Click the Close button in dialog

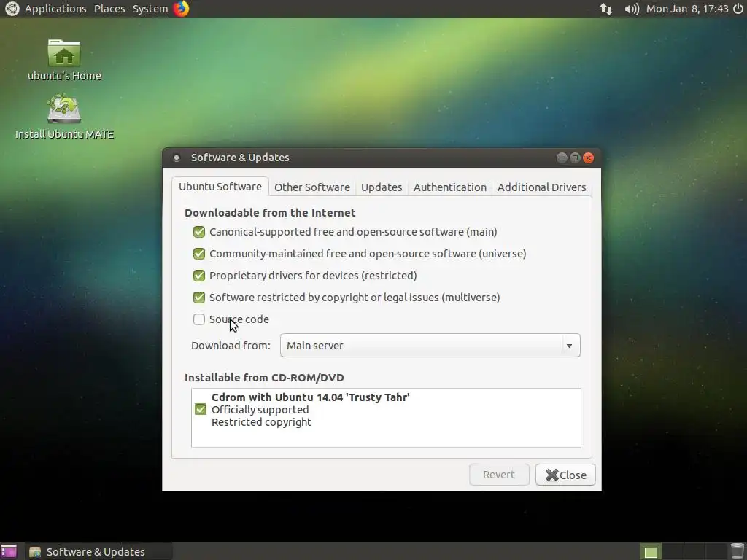[565, 475]
